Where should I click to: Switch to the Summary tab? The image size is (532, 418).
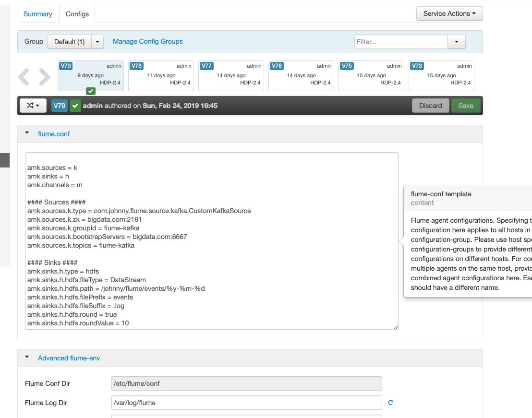pyautogui.click(x=38, y=14)
